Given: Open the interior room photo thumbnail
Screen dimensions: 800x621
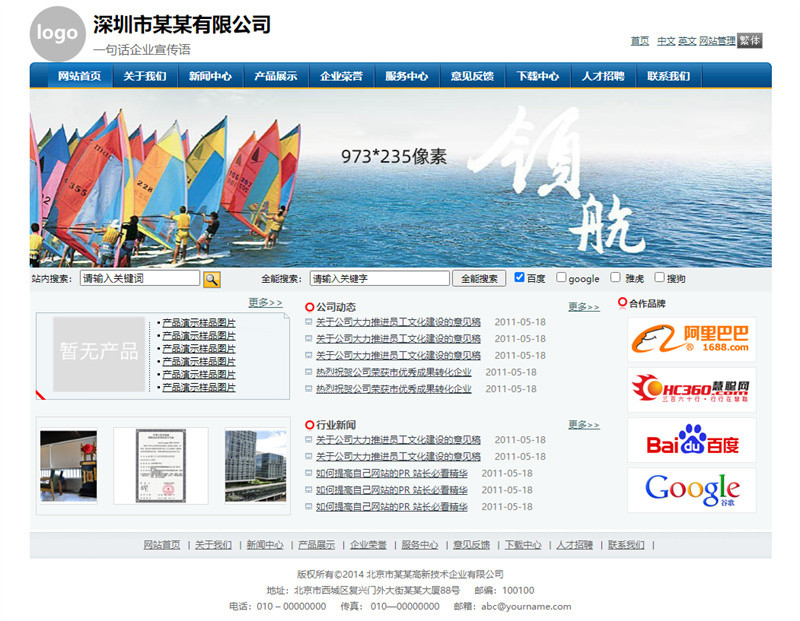Looking at the screenshot, I should point(68,465).
